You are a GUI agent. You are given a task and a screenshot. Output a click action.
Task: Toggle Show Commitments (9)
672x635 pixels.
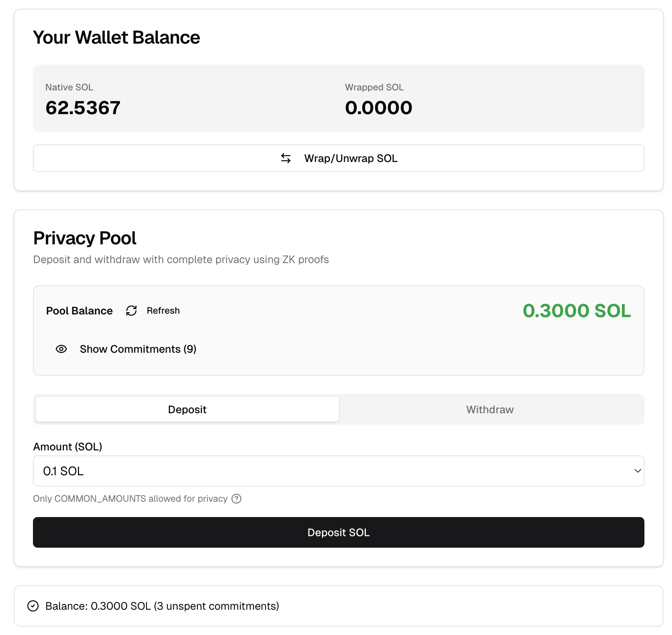[138, 349]
